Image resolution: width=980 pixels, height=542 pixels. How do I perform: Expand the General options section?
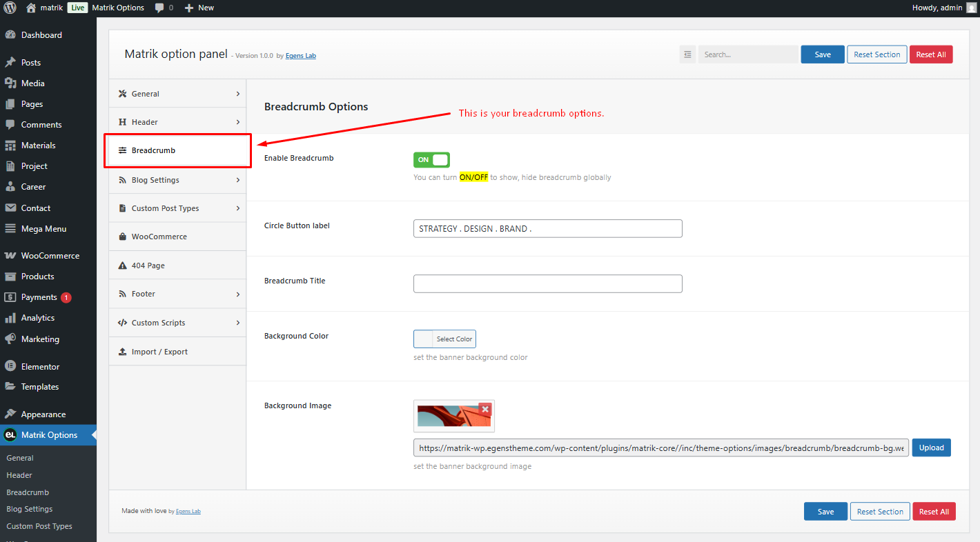(x=177, y=94)
